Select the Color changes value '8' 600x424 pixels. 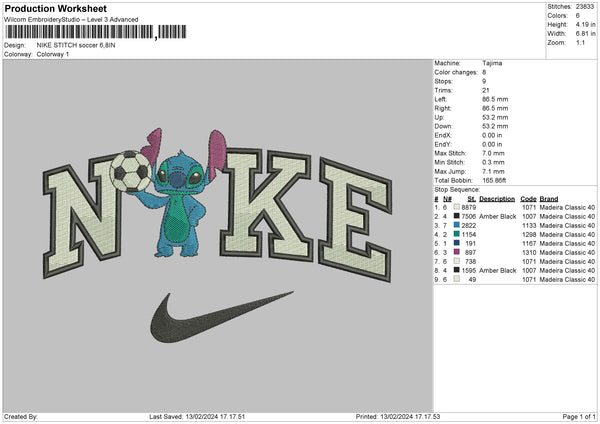click(x=484, y=72)
